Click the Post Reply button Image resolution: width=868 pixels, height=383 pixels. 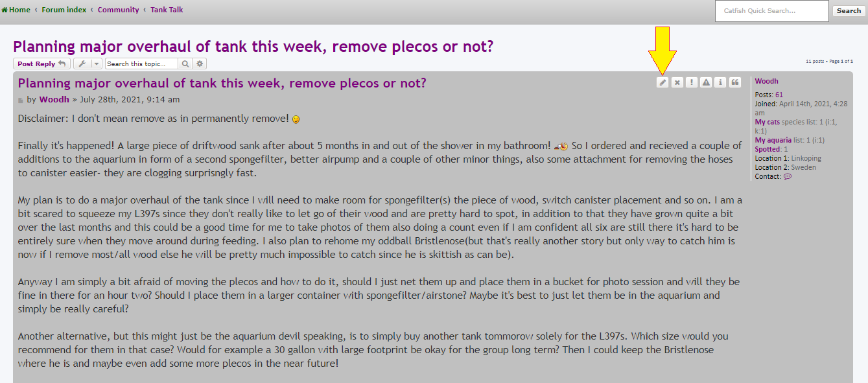(x=42, y=64)
